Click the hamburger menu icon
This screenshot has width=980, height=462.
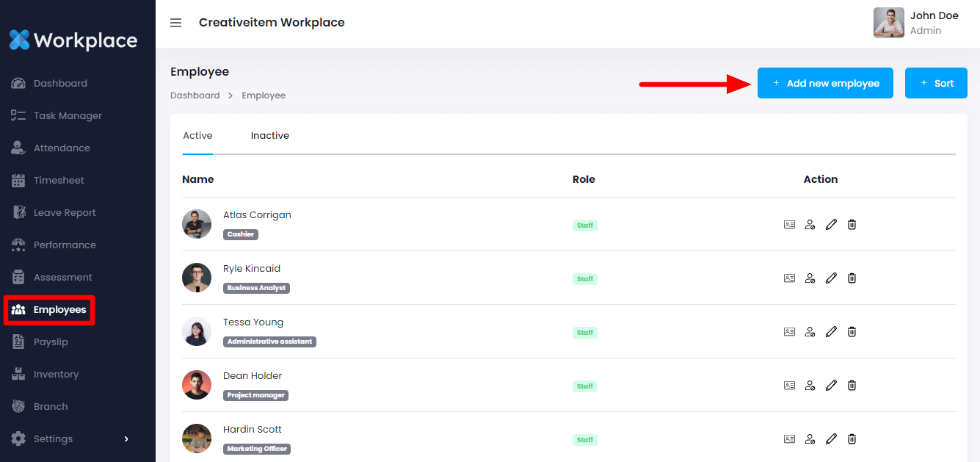click(175, 23)
